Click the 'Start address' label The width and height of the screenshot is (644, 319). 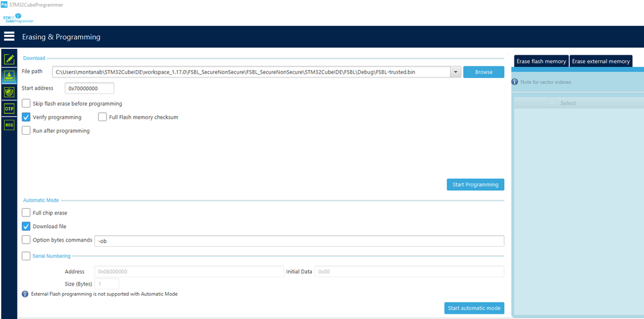click(37, 88)
